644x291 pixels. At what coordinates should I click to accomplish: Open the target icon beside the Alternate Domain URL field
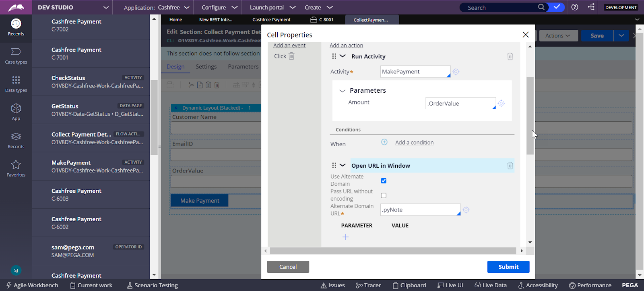click(466, 210)
